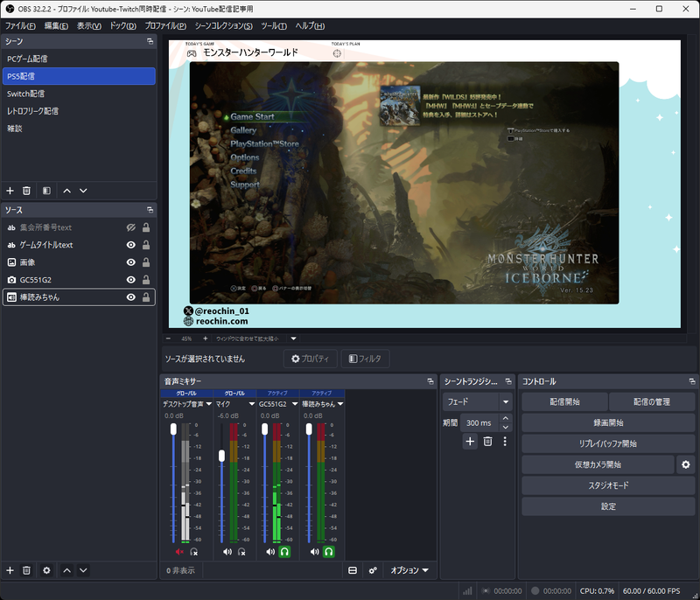Move source down in Sources toolbar
Screen dimensions: 700x600
(x=83, y=570)
